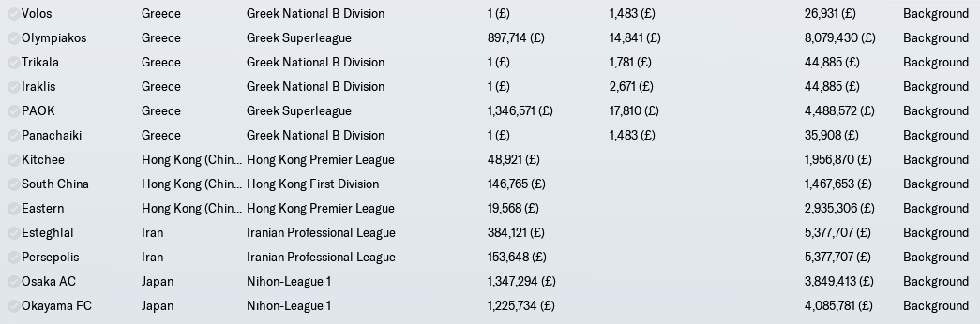Click the check icon next to Trikala
The width and height of the screenshot is (980, 324).
tap(14, 62)
